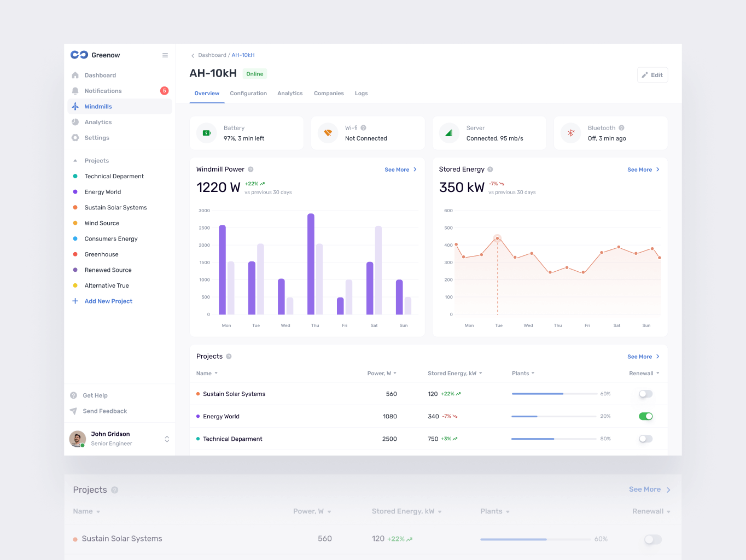
Task: Click the Plants progress bar for Energy World
Action: [553, 416]
